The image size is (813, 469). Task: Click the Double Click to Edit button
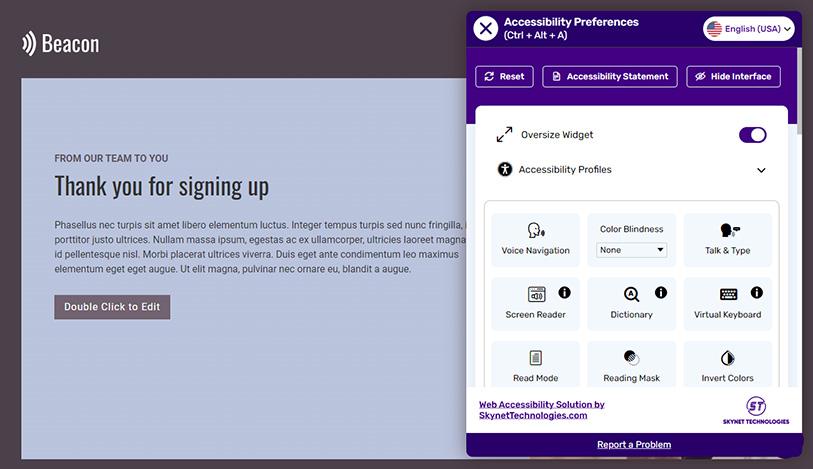click(112, 307)
